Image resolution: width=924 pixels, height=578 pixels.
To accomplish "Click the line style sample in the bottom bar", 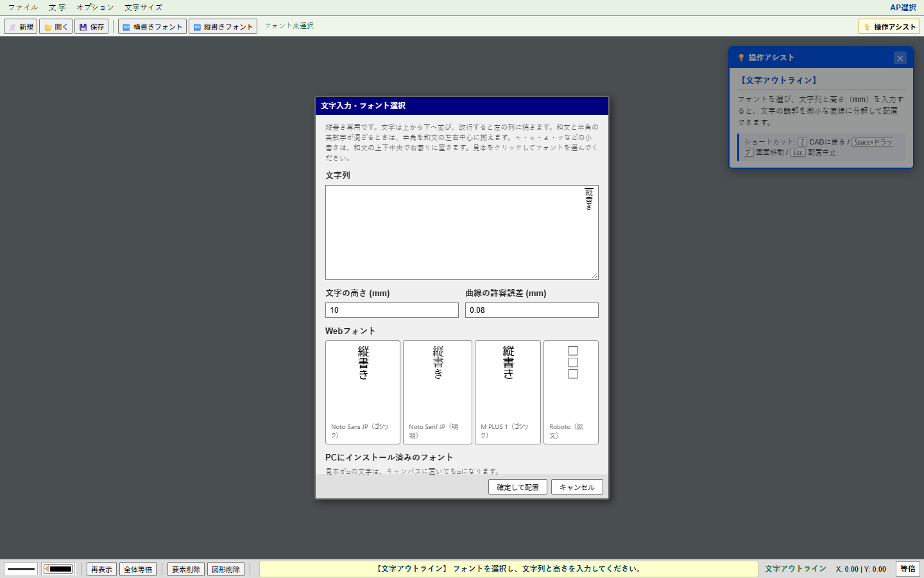I will click(x=21, y=569).
